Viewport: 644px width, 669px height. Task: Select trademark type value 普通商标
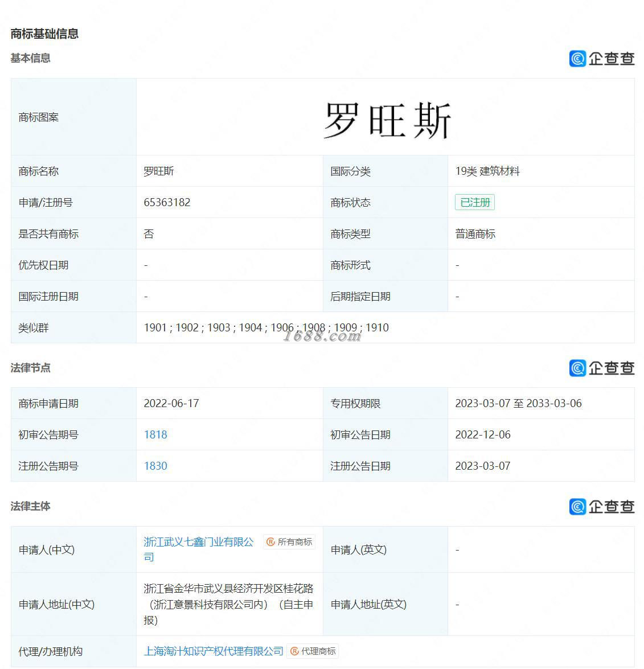pos(475,234)
